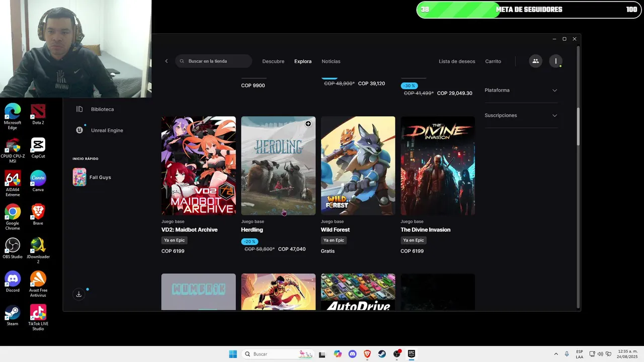Open the Wild Forest title link
Viewport: 644px width, 362px height.
point(335,230)
